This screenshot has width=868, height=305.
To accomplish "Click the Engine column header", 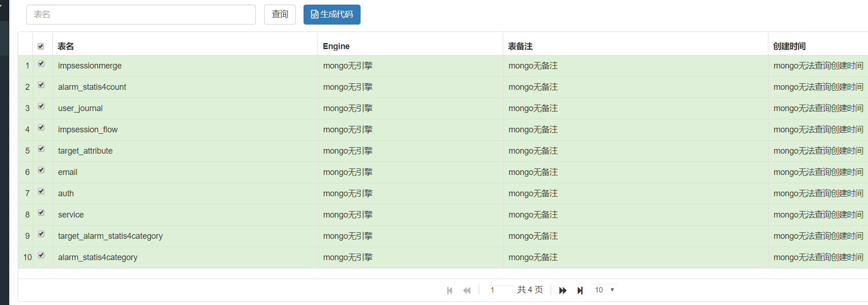I will 336,46.
